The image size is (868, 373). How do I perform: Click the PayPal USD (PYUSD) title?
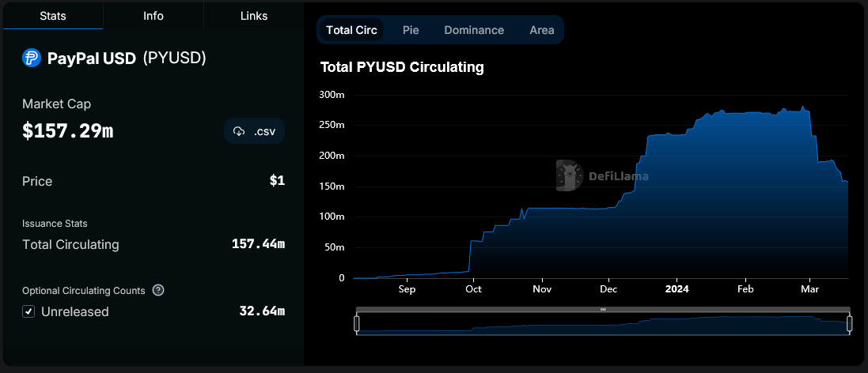pyautogui.click(x=127, y=58)
